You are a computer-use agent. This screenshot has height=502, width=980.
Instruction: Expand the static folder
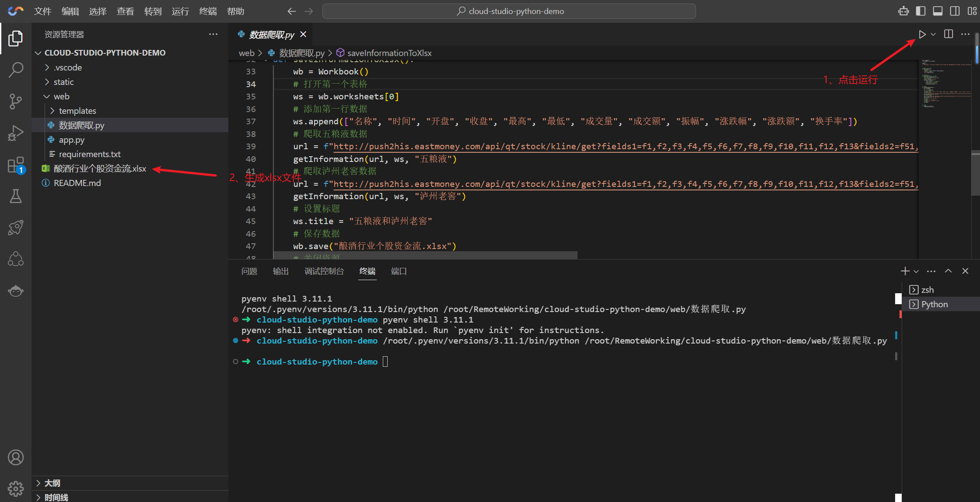130,82
